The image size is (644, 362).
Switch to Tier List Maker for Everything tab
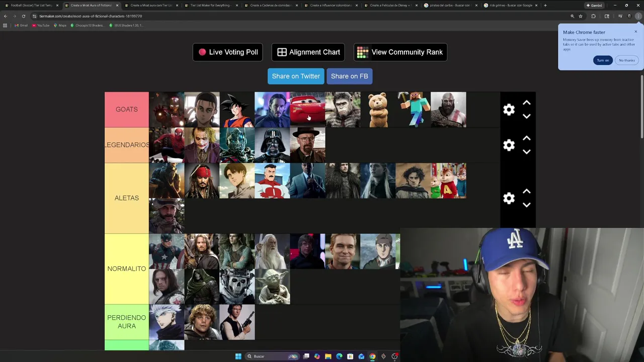[x=210, y=6]
